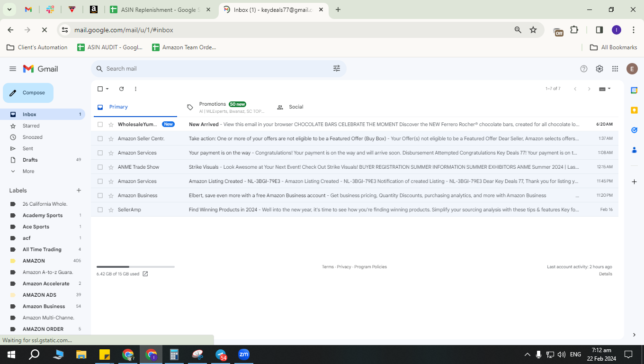Viewport: 644px width, 364px height.
Task: View site information in address bar
Action: point(65,30)
